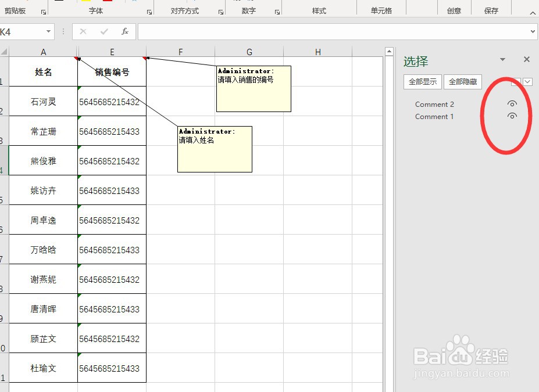Viewport: 539px width, 392px height.
Task: Open the Font (字体) dialog launcher
Action: 149,12
